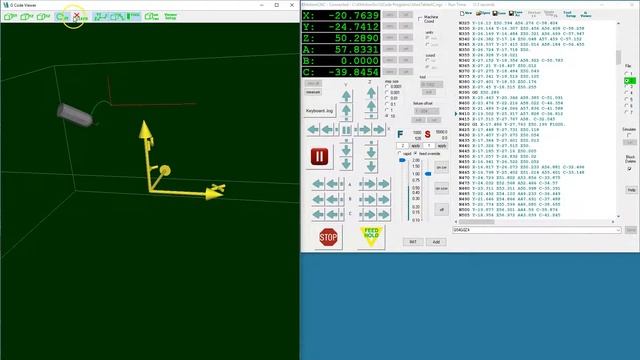Adjust the left feed override slider handle
This screenshot has height=360, width=640.
coord(402,160)
